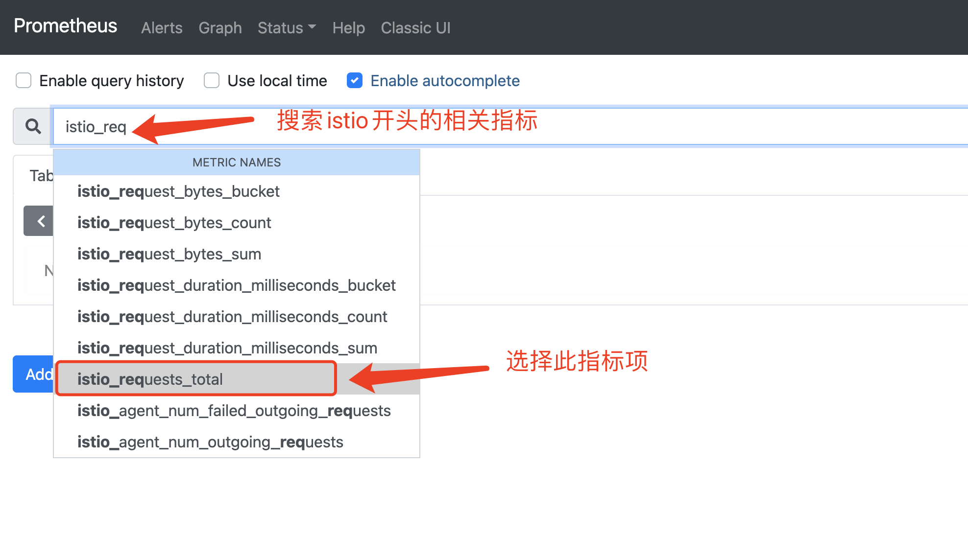Choose istio_request_bytes_bucket from suggestions

click(178, 191)
